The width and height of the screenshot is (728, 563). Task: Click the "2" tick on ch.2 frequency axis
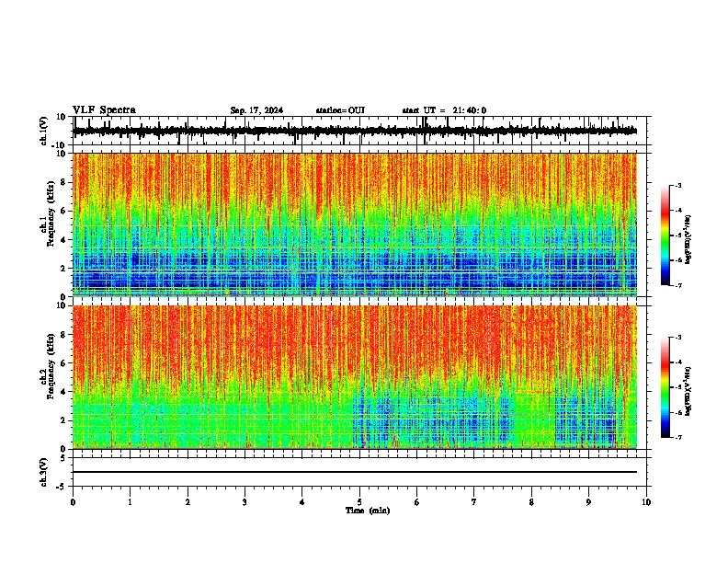63,420
